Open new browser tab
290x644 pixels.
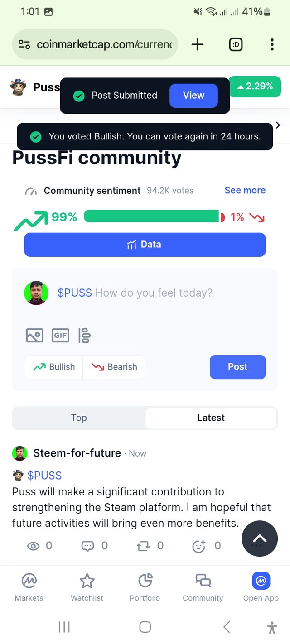(198, 44)
